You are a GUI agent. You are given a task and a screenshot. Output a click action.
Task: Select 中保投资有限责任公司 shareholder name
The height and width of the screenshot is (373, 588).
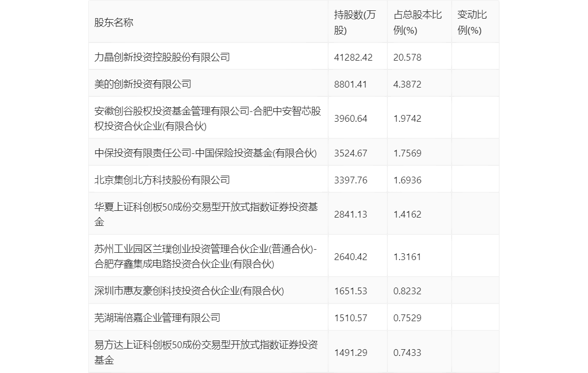205,153
